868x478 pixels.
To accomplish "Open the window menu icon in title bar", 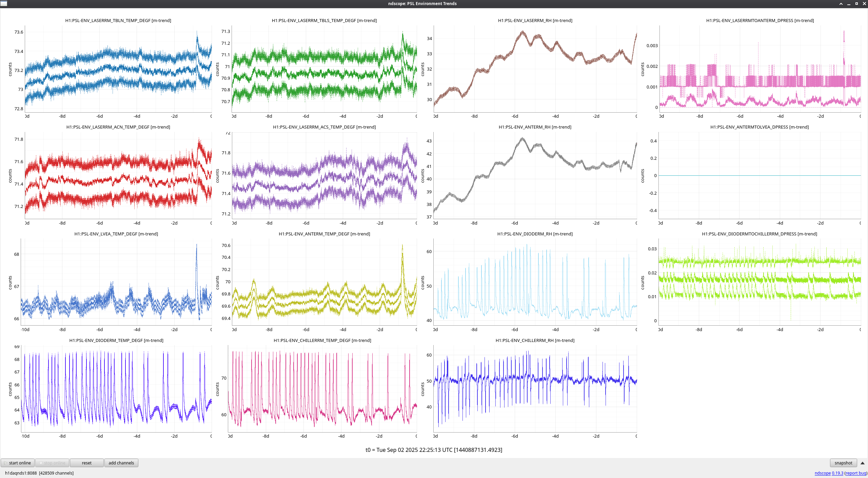I will pos(4,3).
